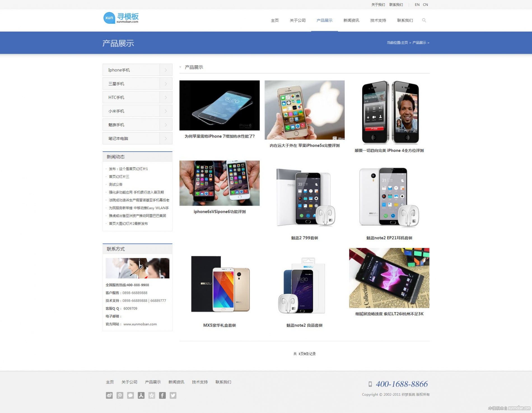
Task: Open the 魅蓝2 799套餐 product image
Action: (x=304, y=197)
